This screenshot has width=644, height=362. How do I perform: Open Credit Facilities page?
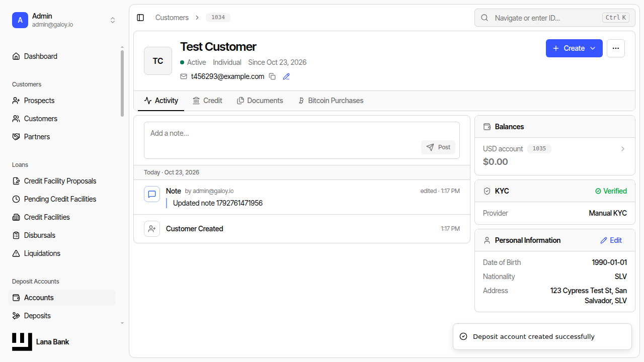pyautogui.click(x=62, y=217)
